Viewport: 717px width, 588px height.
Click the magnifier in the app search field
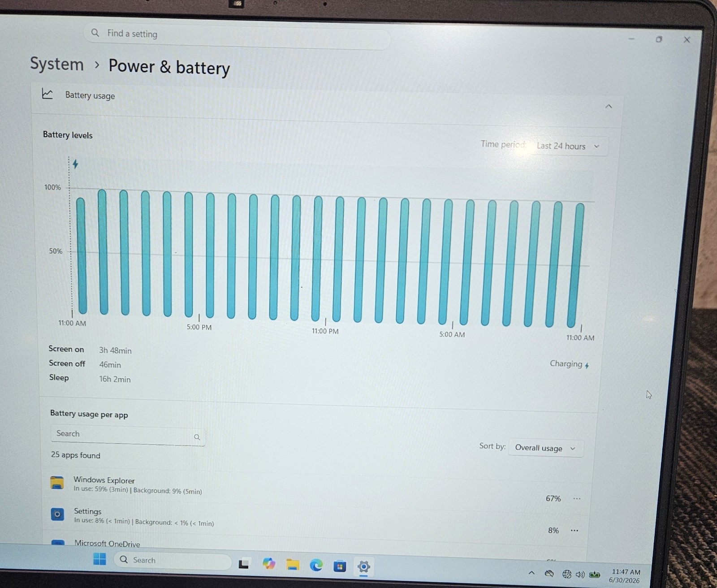click(197, 437)
